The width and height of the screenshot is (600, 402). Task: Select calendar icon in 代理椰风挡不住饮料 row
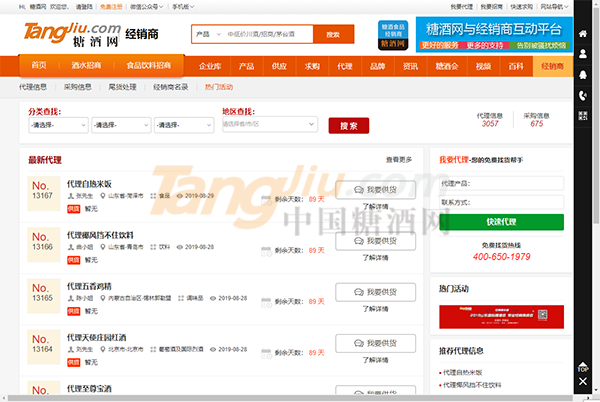(x=266, y=251)
